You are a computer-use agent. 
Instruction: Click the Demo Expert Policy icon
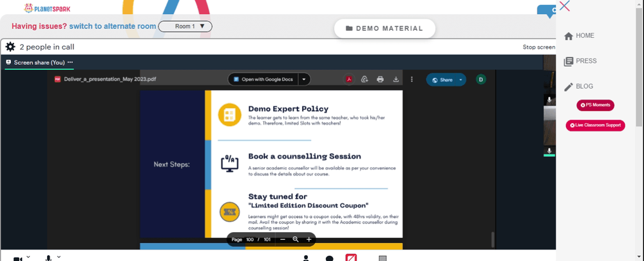coord(230,114)
